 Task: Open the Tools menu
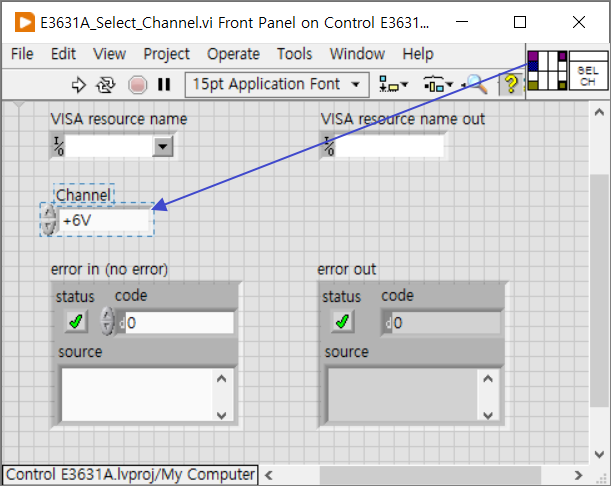tap(295, 54)
